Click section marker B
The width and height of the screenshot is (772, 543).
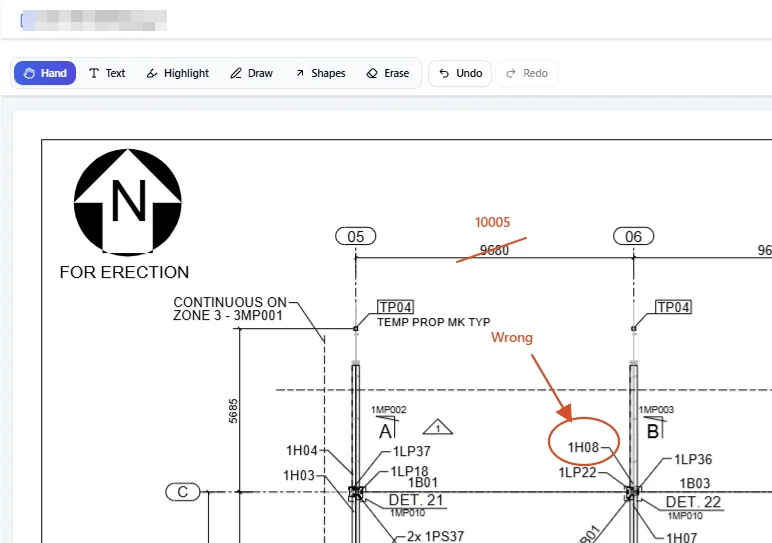pos(652,431)
